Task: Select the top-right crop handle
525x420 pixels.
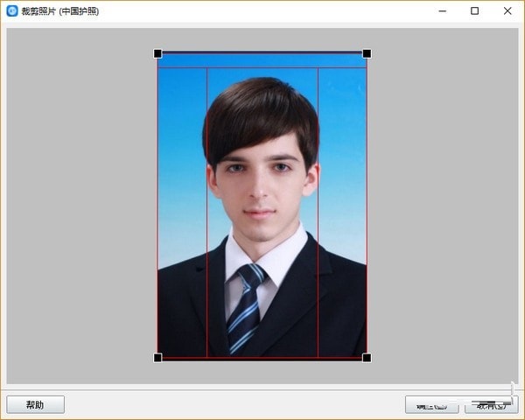Action: point(367,53)
